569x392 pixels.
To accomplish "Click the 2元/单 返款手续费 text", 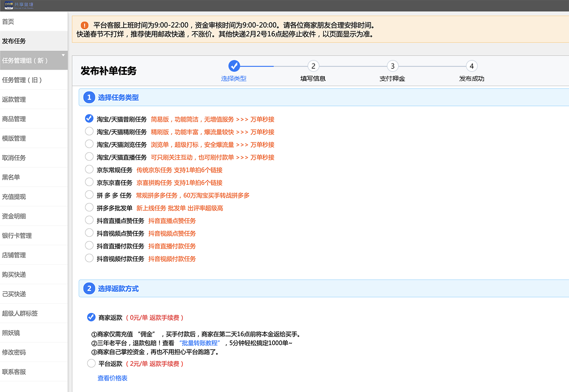I will coord(154,364).
